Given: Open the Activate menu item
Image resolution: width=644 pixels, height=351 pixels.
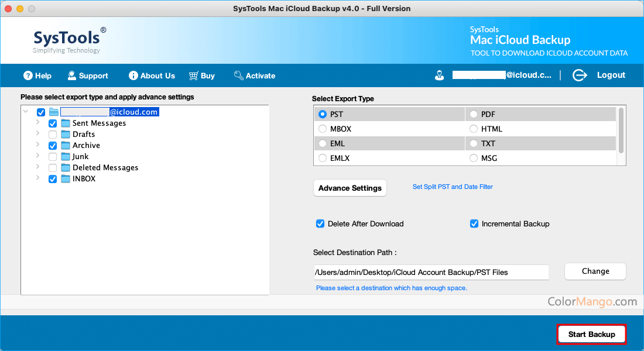Looking at the screenshot, I should pyautogui.click(x=255, y=75).
